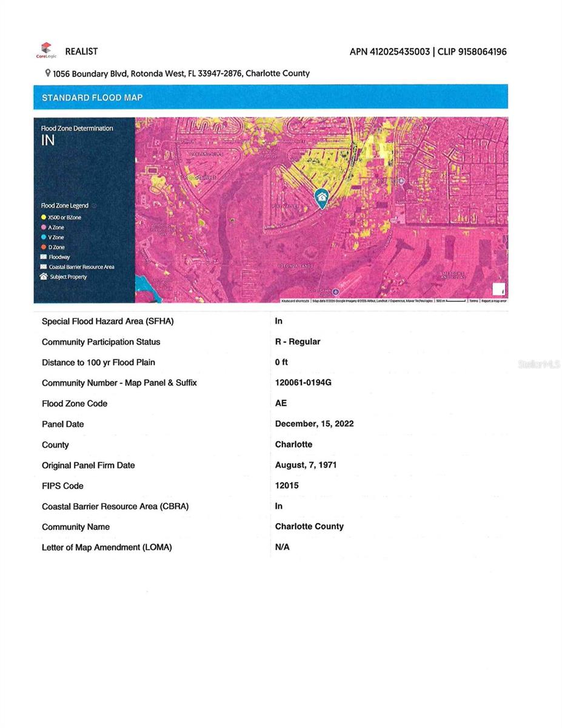562x728 pixels.
Task: Select the subject property marker on map
Action: 321,197
